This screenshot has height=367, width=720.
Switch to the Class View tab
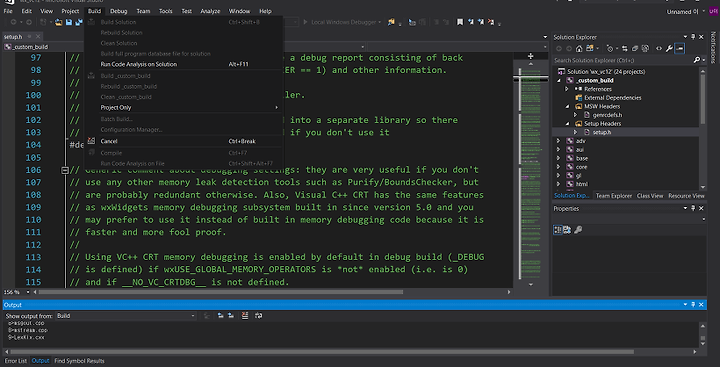tap(650, 196)
